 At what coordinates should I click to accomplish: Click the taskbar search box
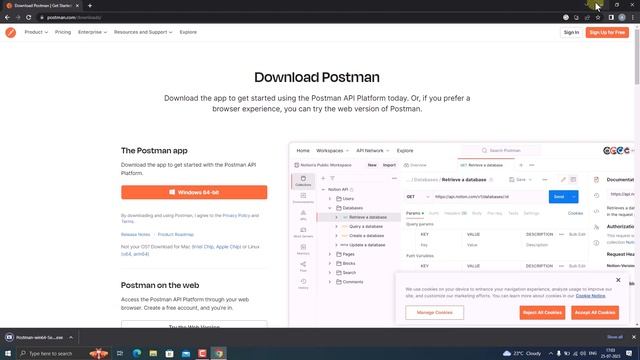click(63, 353)
